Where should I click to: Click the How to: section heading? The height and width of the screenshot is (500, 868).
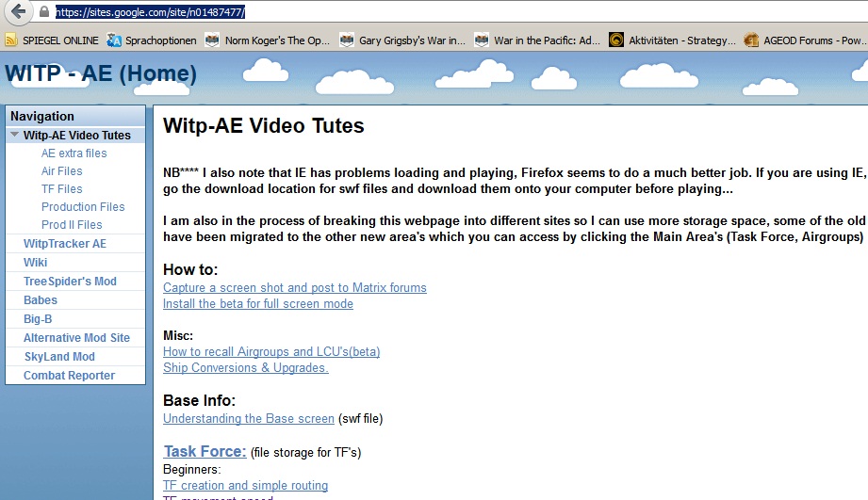coord(190,269)
